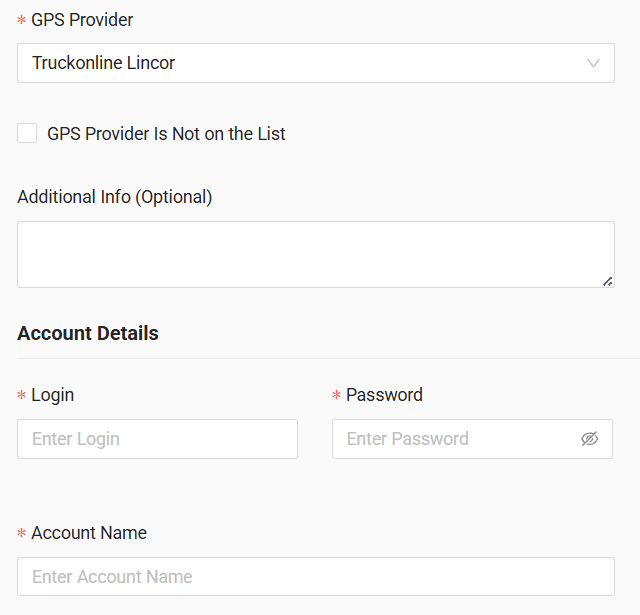Grab the text area resize handle
640x615 pixels.
coord(608,282)
